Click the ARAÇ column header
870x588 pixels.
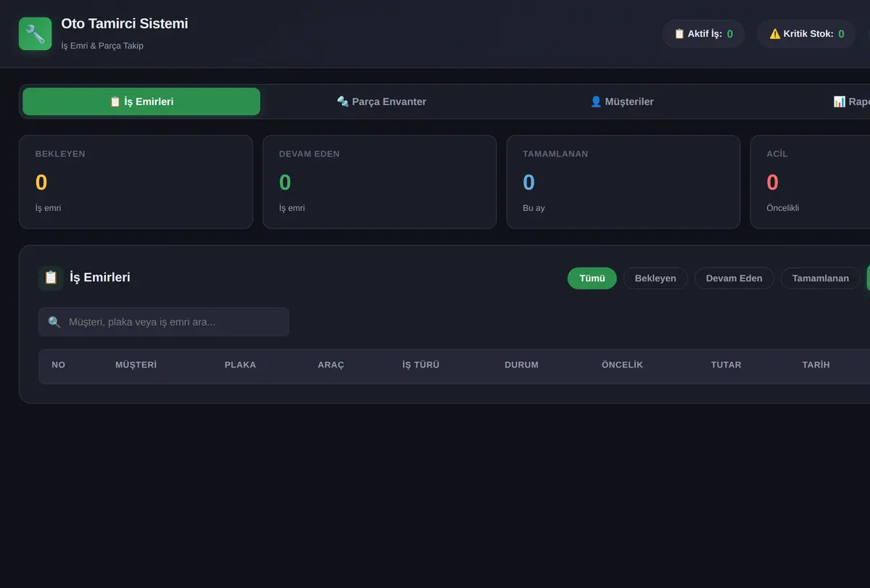pyautogui.click(x=331, y=365)
